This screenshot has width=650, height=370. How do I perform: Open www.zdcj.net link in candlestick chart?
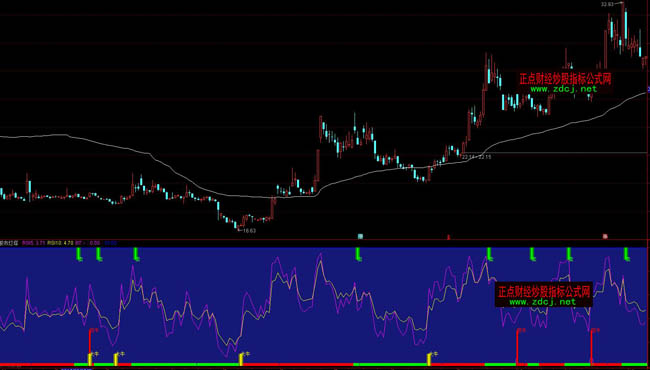[x=564, y=89]
